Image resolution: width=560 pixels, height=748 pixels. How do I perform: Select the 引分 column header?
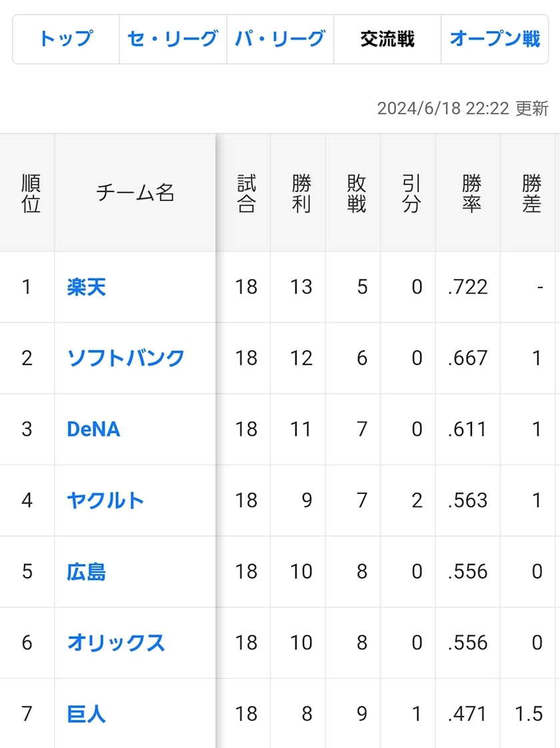tap(411, 194)
